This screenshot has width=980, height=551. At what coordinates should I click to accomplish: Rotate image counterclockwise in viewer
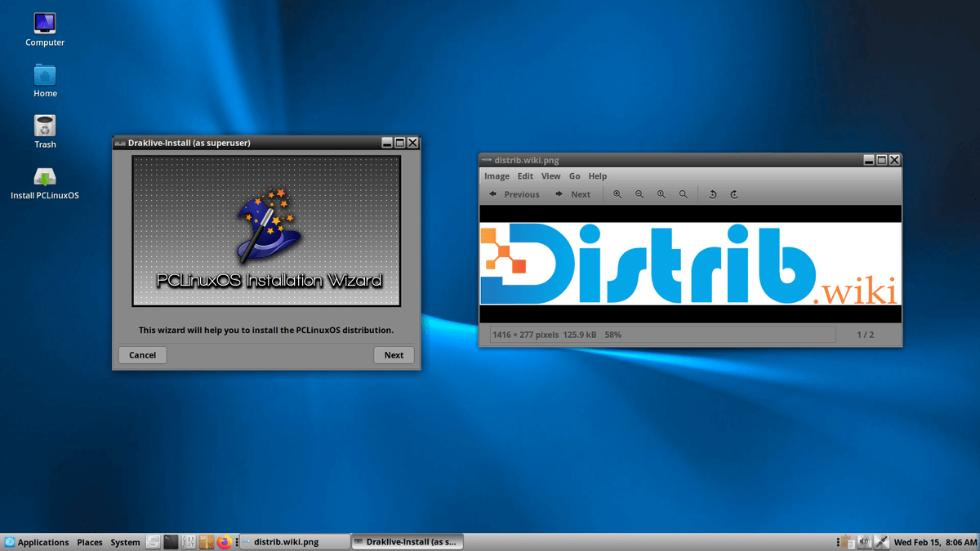(712, 194)
